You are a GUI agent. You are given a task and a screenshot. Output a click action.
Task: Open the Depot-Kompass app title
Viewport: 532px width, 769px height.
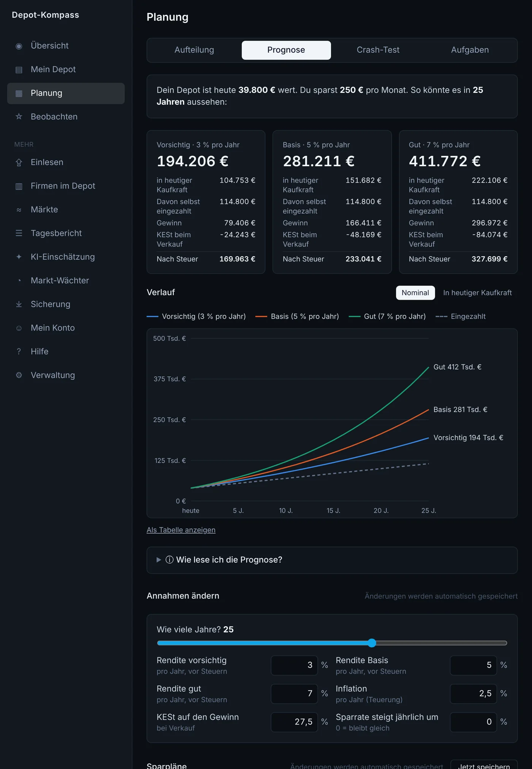coord(45,15)
